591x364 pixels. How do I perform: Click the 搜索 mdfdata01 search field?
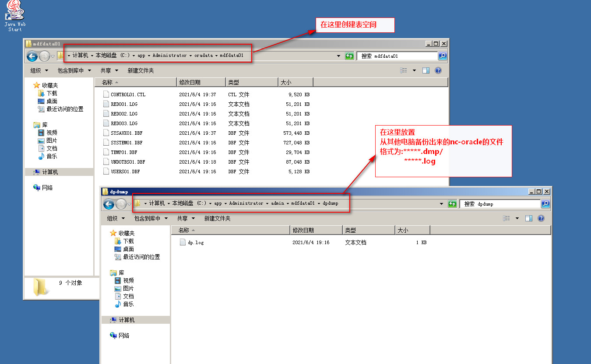[397, 56]
